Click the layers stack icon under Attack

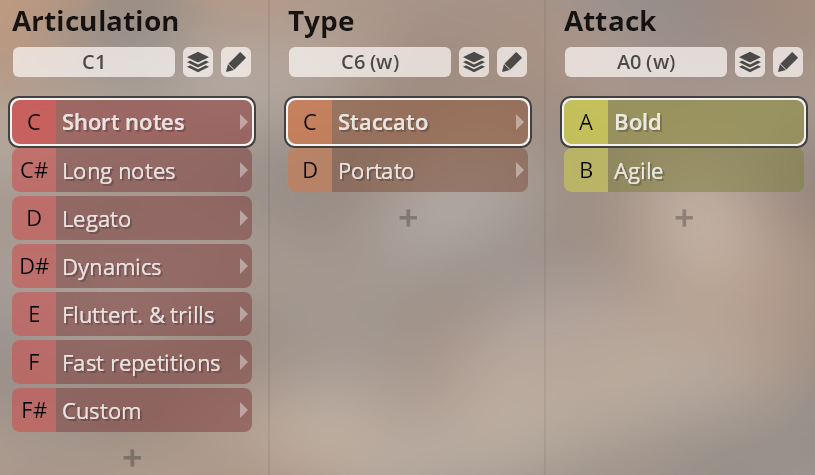tap(750, 62)
